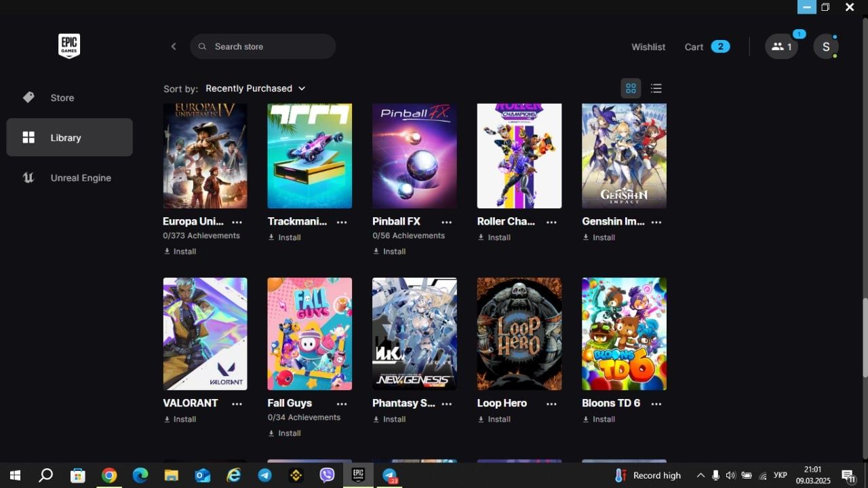Open the friends list icon
This screenshot has width=868, height=488.
[781, 47]
